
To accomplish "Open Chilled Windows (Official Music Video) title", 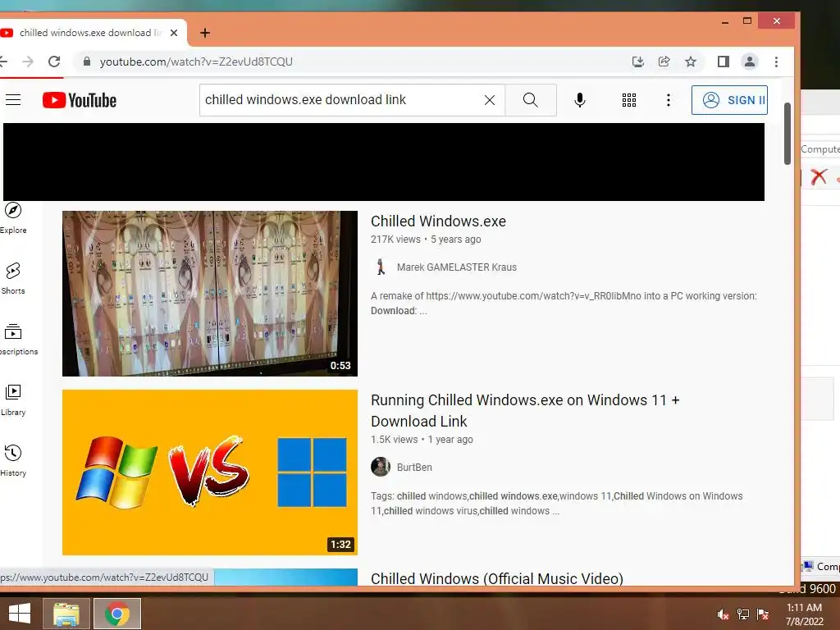I will (x=497, y=578).
